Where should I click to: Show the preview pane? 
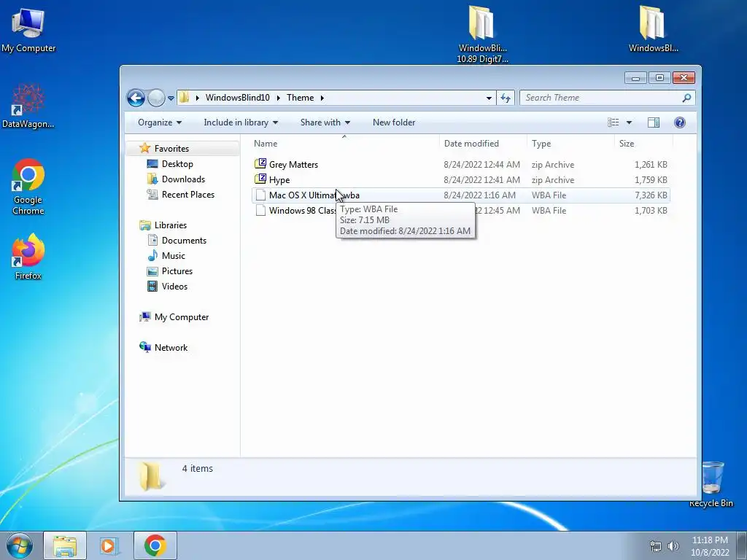[654, 122]
